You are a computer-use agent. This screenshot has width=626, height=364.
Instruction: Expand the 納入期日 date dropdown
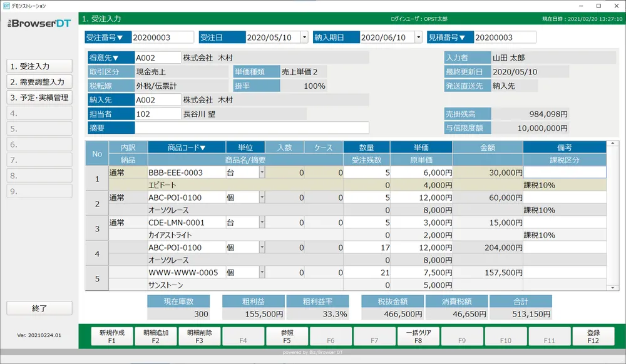coord(419,38)
